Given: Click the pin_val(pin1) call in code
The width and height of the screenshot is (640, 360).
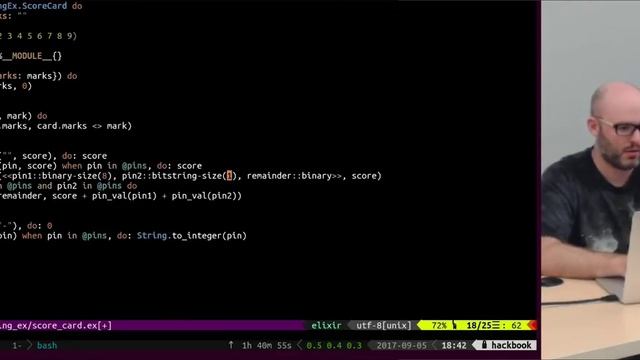Looking at the screenshot, I should click(124, 196).
